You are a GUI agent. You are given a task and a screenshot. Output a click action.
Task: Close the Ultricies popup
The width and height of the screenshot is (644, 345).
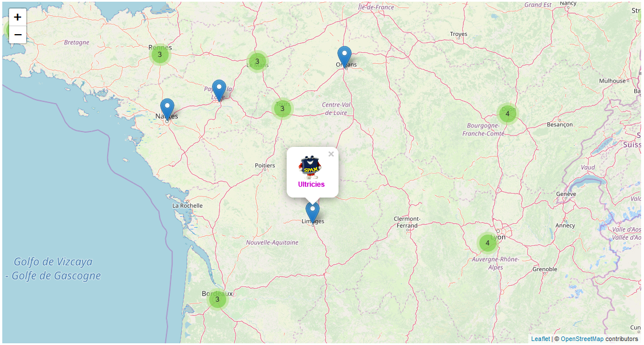(331, 154)
